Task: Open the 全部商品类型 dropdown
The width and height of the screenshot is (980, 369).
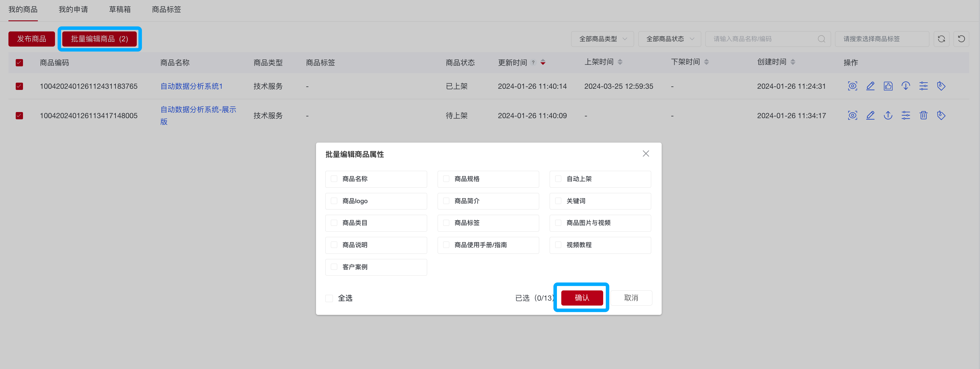Action: [x=602, y=38]
